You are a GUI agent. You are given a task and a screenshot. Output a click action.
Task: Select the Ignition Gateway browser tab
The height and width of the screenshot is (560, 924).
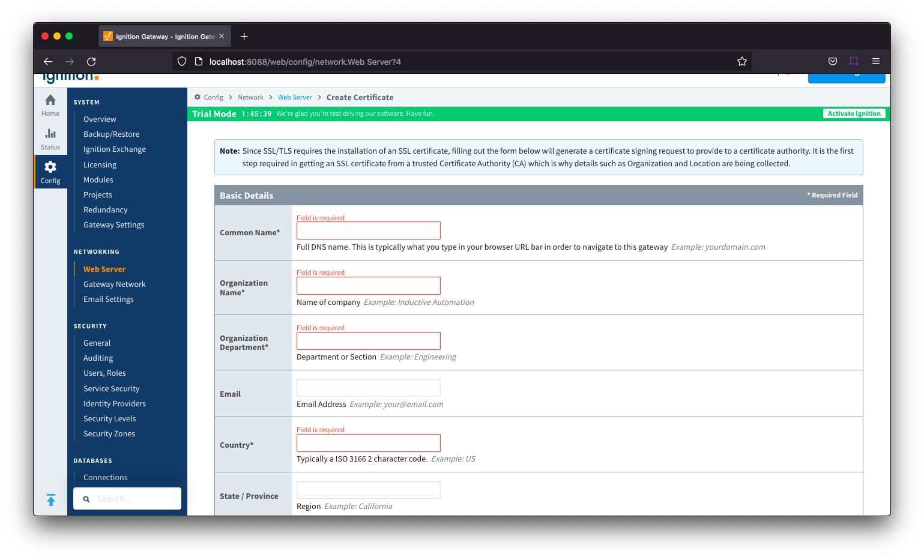point(165,37)
